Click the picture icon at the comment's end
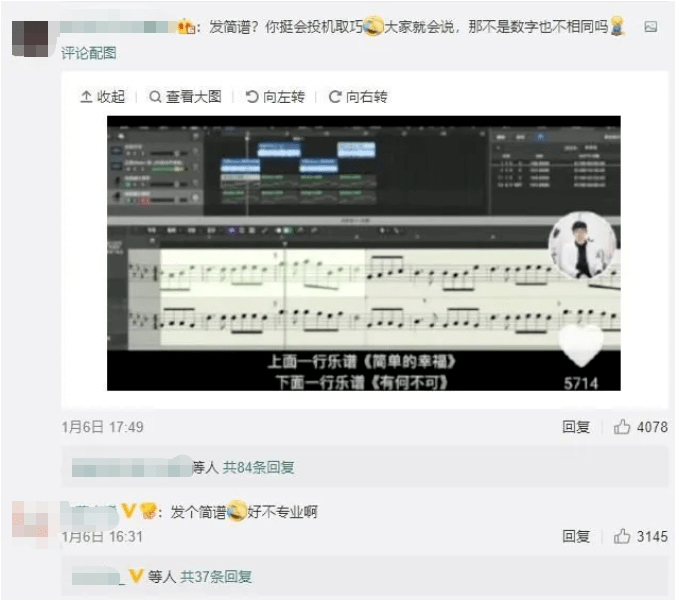Image resolution: width=675 pixels, height=602 pixels. click(650, 27)
